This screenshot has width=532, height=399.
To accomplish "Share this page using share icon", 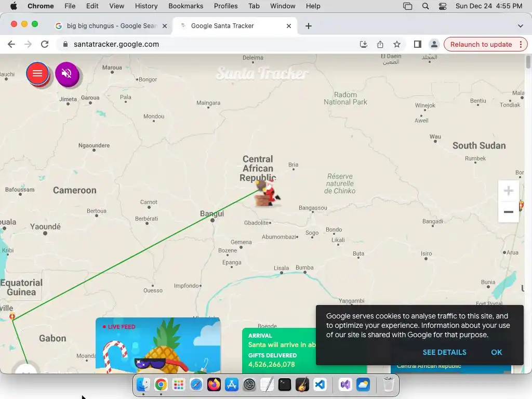I will tap(380, 44).
